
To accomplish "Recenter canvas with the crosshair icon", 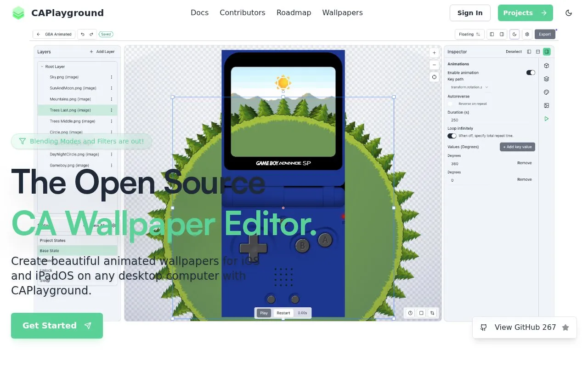I will point(434,77).
